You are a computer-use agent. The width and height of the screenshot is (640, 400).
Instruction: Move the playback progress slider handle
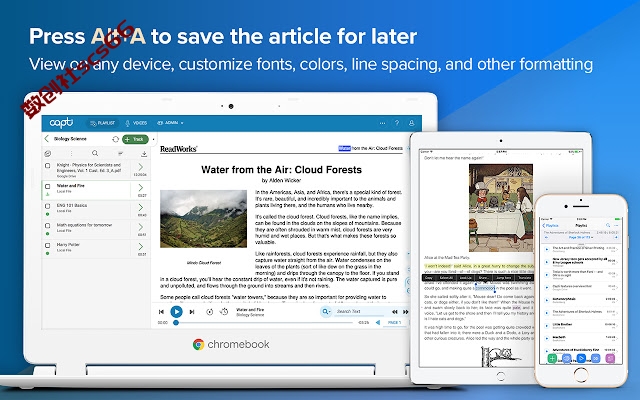(176, 322)
